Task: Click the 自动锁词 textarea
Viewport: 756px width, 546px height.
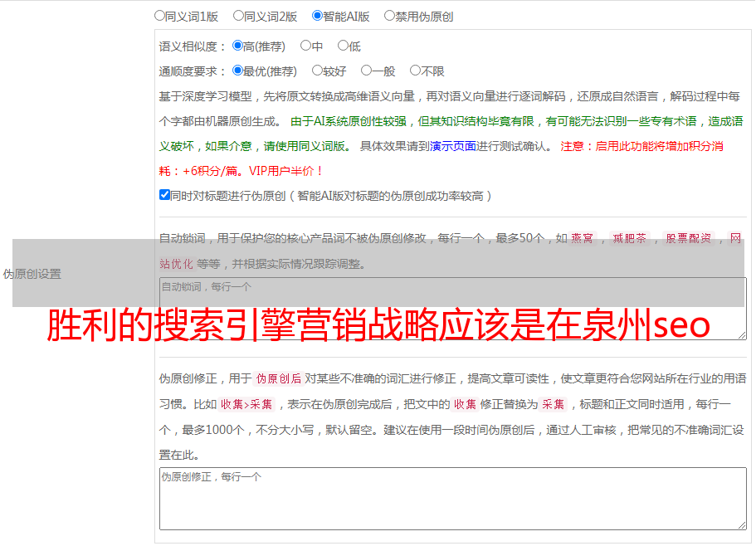Action: (453, 309)
